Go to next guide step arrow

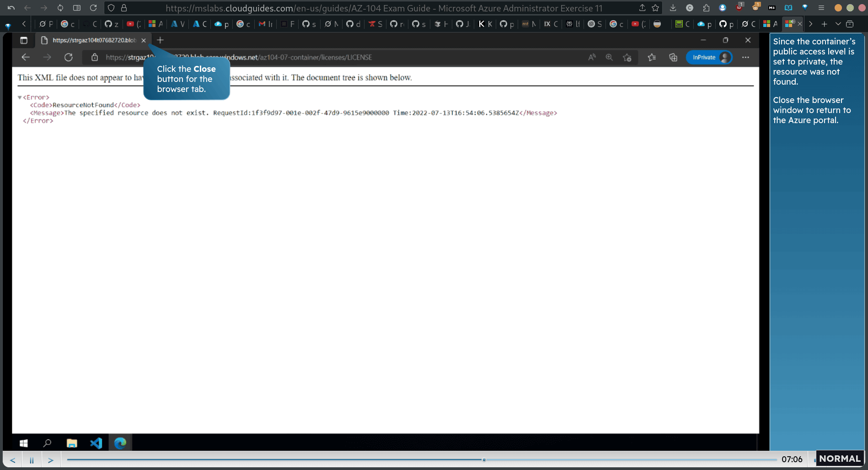(x=51, y=460)
